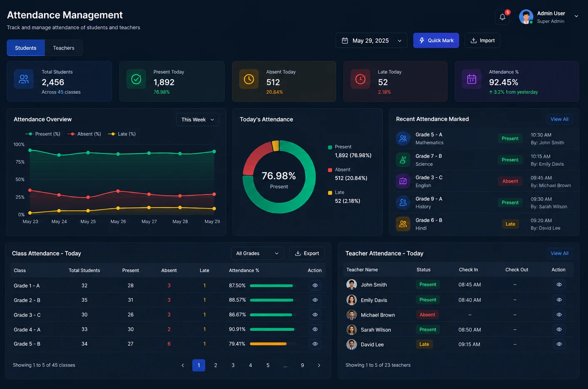Expand the Admin User account menu chevron
Viewport: 588px width, 389px height.
click(x=576, y=16)
